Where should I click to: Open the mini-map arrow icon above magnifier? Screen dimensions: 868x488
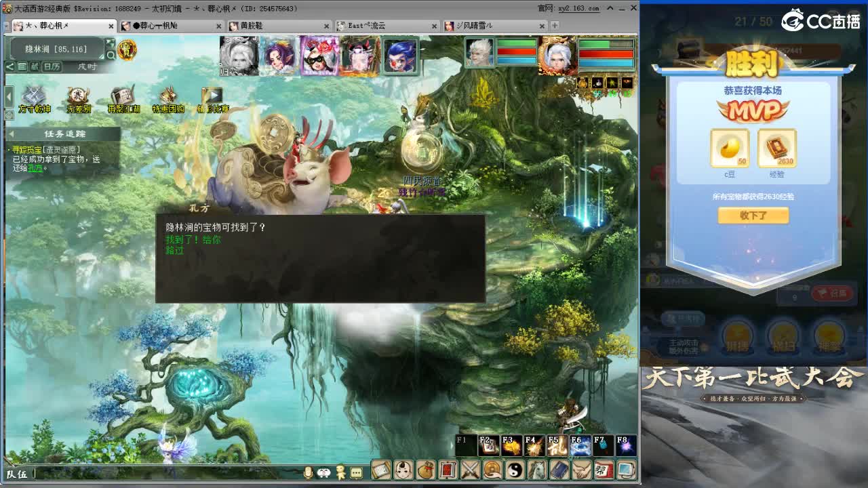[x=111, y=44]
